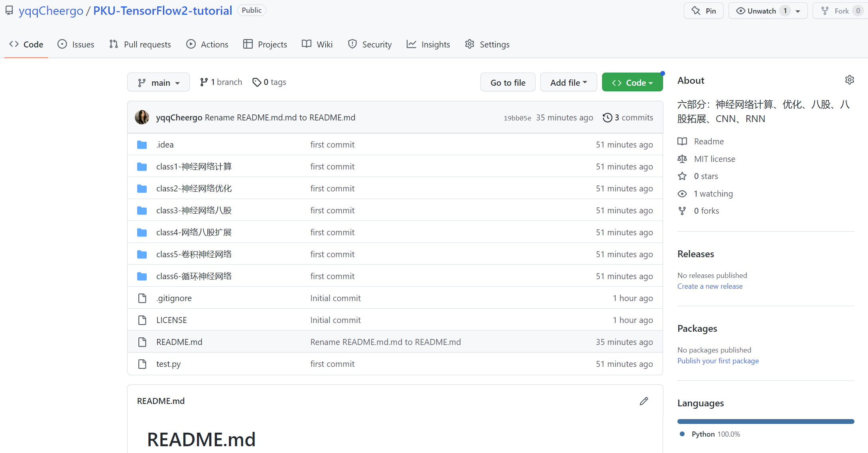Screen dimensions: 868x453
Task: Click the repository book icon beside yqqCheergo
Action: [x=9, y=10]
